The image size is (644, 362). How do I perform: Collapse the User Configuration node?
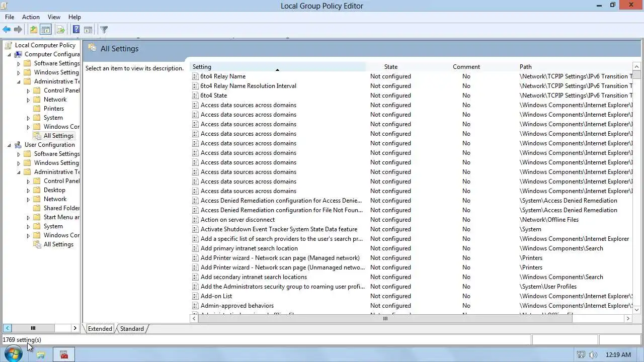[x=9, y=145]
